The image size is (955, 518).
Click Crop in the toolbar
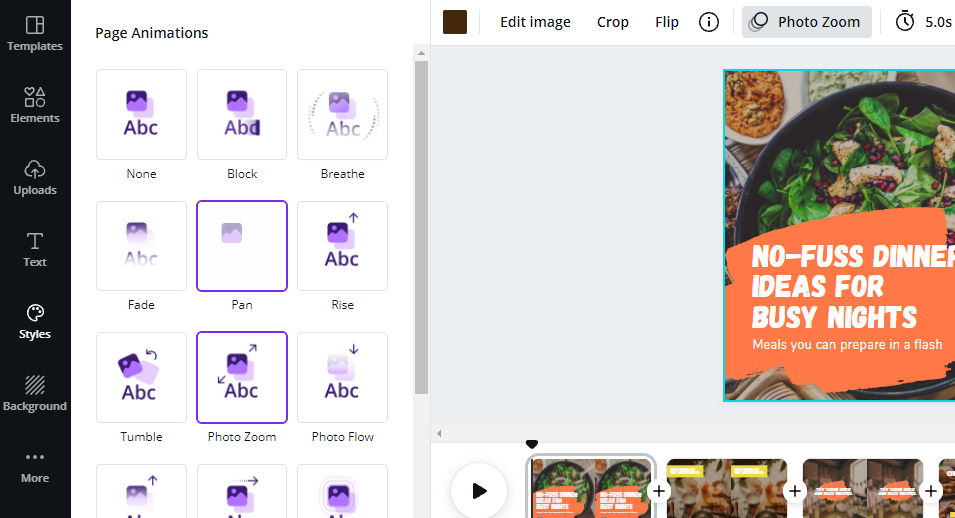(613, 22)
